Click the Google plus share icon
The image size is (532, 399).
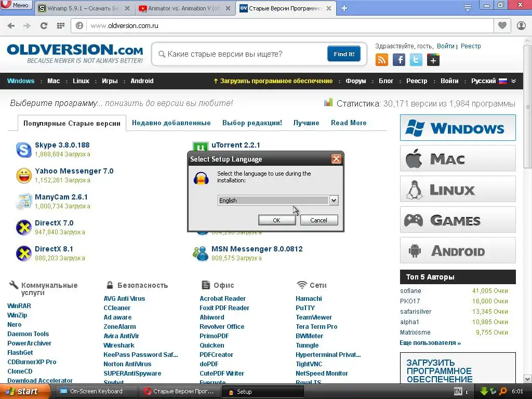point(433,60)
